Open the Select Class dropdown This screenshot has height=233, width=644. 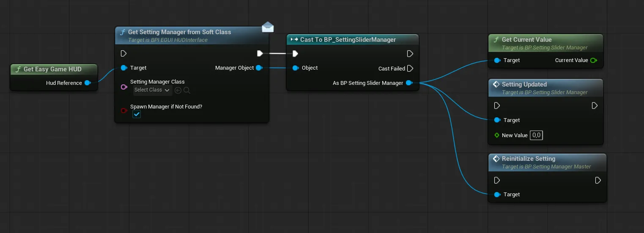coord(152,90)
